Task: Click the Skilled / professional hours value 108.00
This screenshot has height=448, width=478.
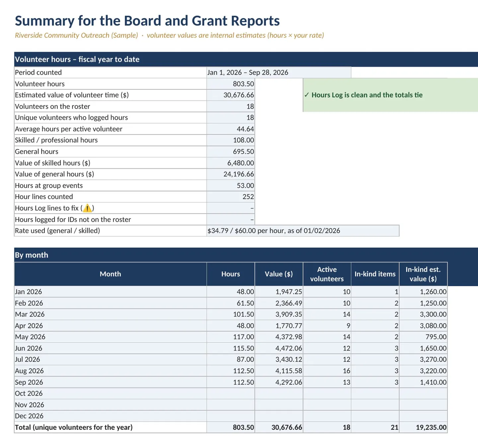Action: pyautogui.click(x=231, y=140)
